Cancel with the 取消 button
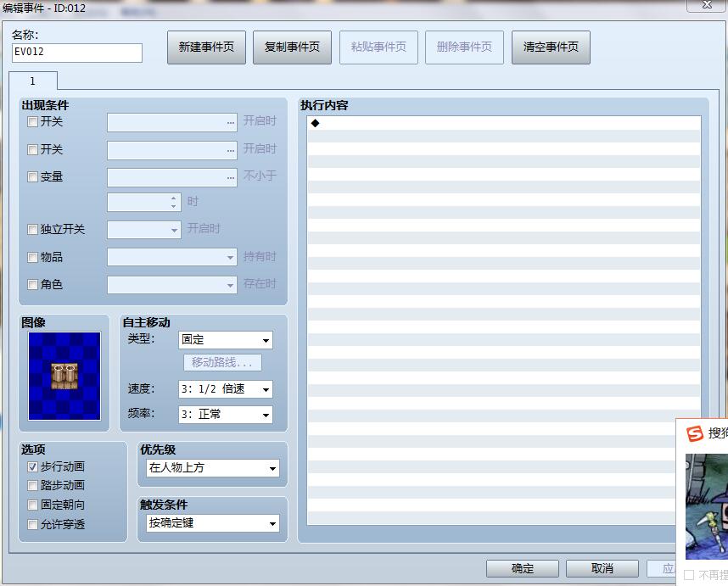728x586 pixels. coord(602,568)
